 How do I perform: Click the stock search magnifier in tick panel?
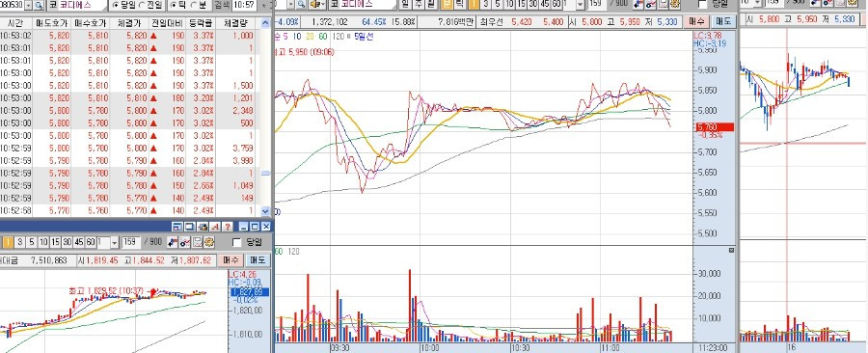click(39, 5)
